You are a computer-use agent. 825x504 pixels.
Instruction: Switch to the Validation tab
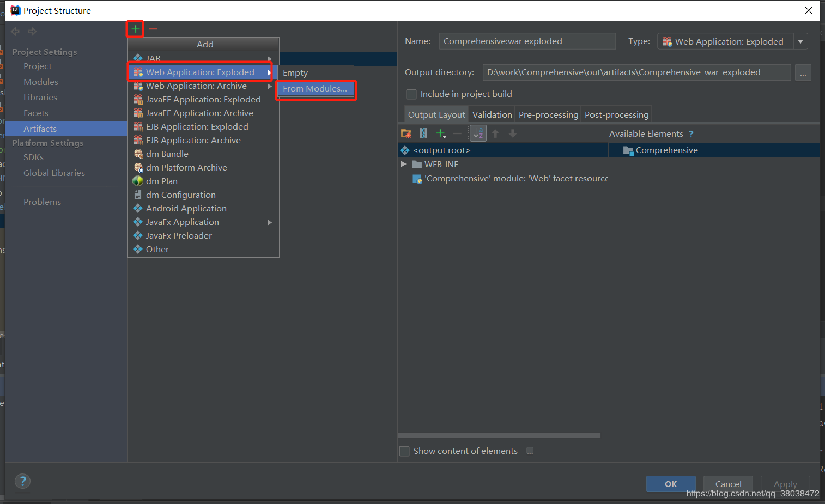[x=492, y=114]
